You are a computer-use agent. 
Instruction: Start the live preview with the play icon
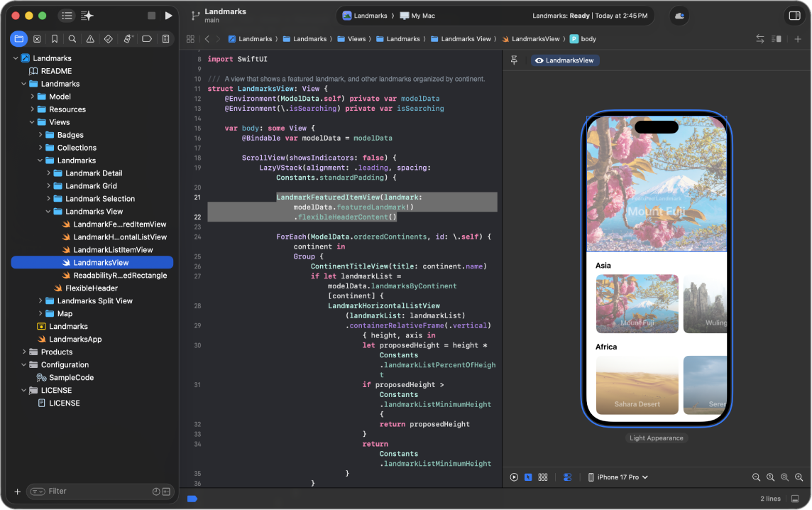tap(514, 477)
